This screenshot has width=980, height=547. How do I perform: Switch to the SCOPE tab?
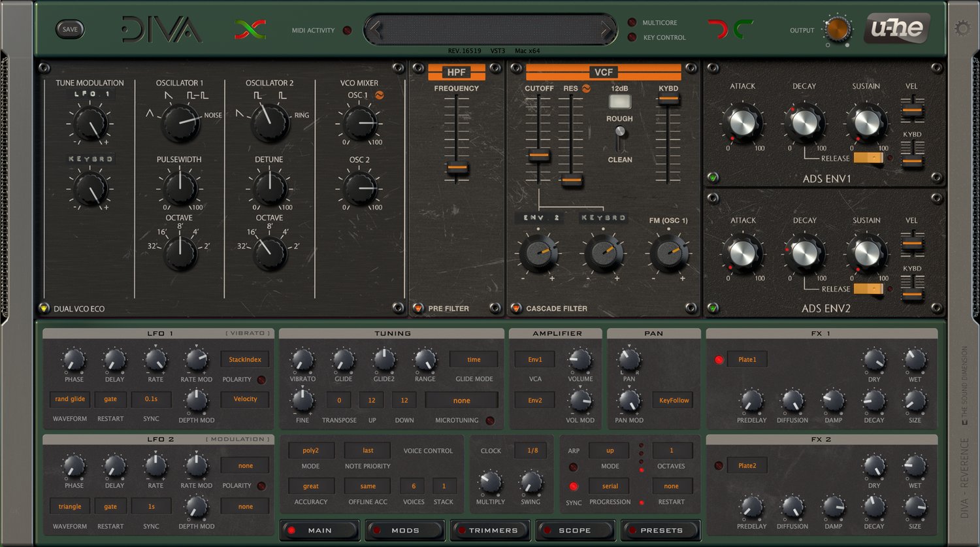pos(575,530)
